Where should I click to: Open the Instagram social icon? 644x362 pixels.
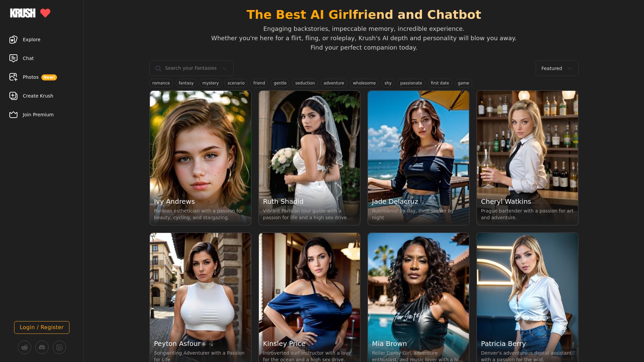coord(59,347)
